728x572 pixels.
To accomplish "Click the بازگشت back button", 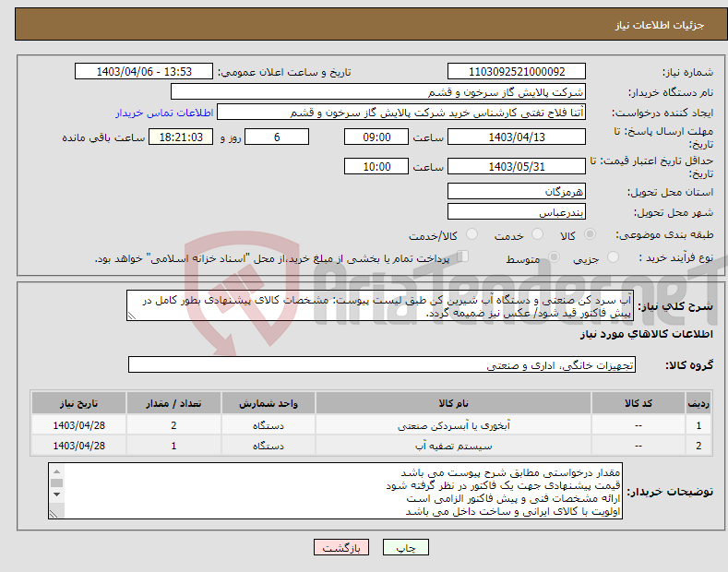I will click(x=341, y=548).
